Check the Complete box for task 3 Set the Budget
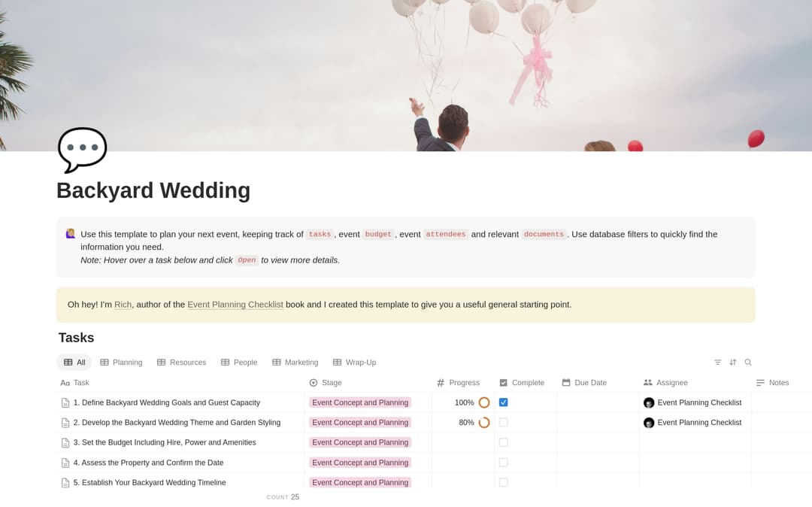Screen dimensions: 812x507 coord(503,442)
